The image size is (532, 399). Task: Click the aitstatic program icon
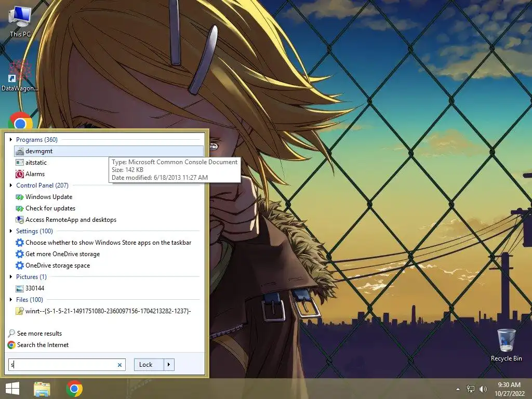(20, 163)
